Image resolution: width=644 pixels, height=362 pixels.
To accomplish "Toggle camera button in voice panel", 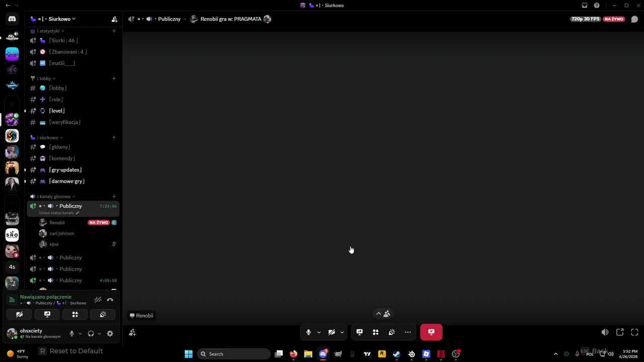I will click(19, 314).
